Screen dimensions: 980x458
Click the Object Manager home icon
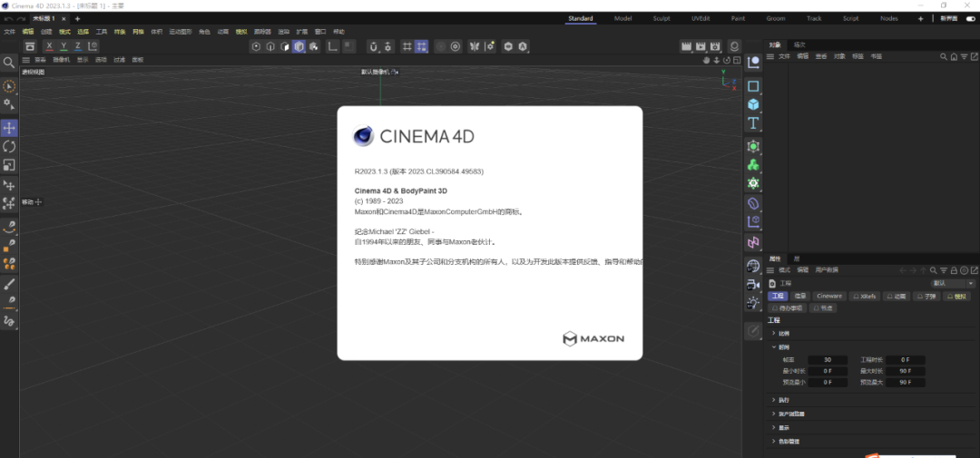(x=954, y=56)
